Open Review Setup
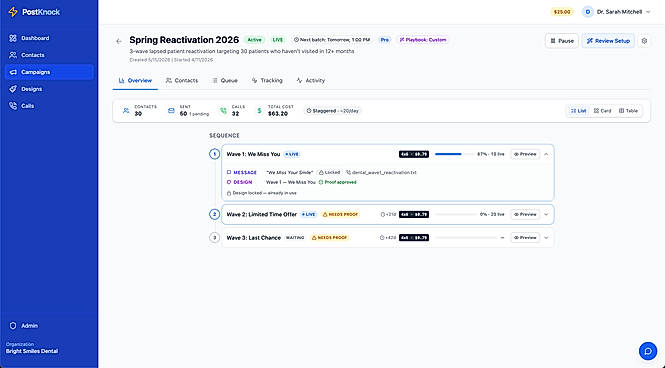 [608, 41]
